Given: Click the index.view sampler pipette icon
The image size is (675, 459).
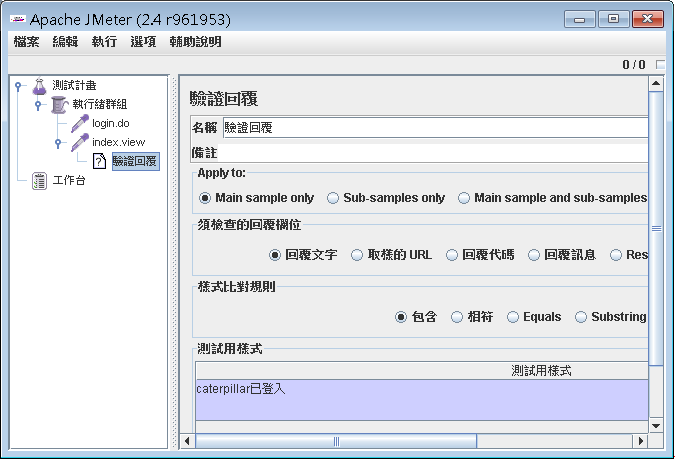Looking at the screenshot, I should (80, 143).
